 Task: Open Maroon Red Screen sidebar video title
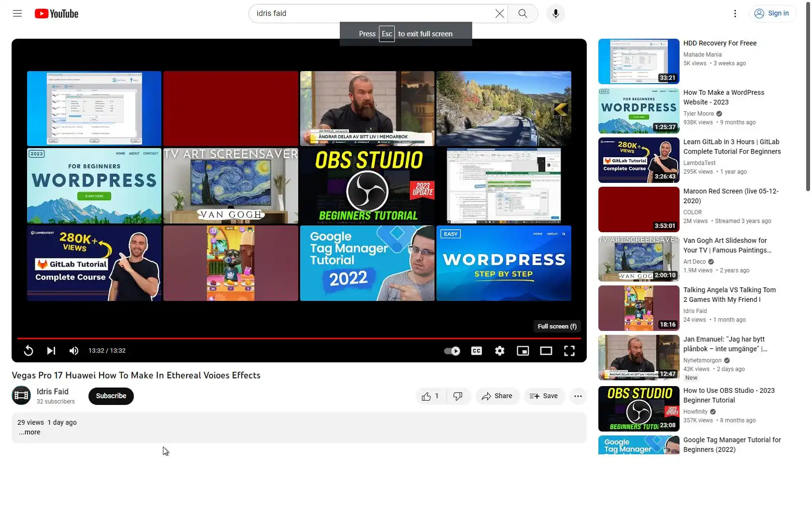(x=731, y=196)
